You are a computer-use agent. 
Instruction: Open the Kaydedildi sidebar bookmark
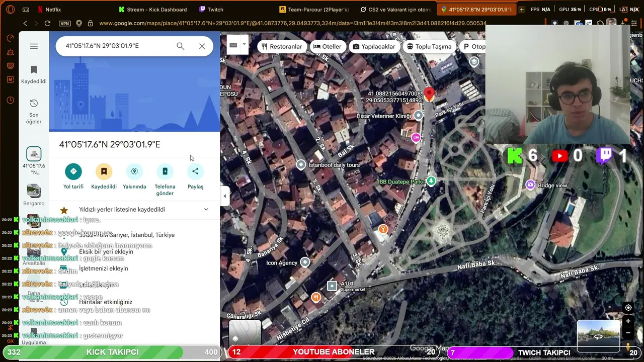34,74
